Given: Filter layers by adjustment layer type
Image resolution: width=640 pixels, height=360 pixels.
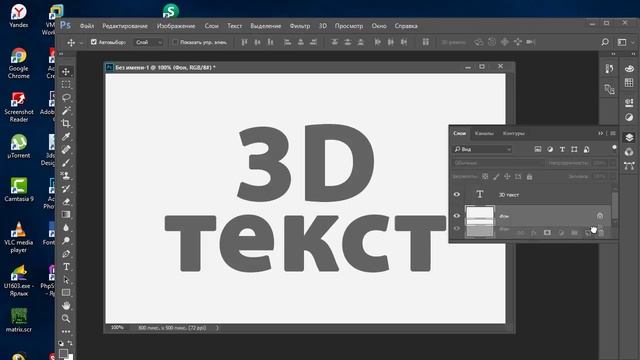Looking at the screenshot, I should 550,149.
